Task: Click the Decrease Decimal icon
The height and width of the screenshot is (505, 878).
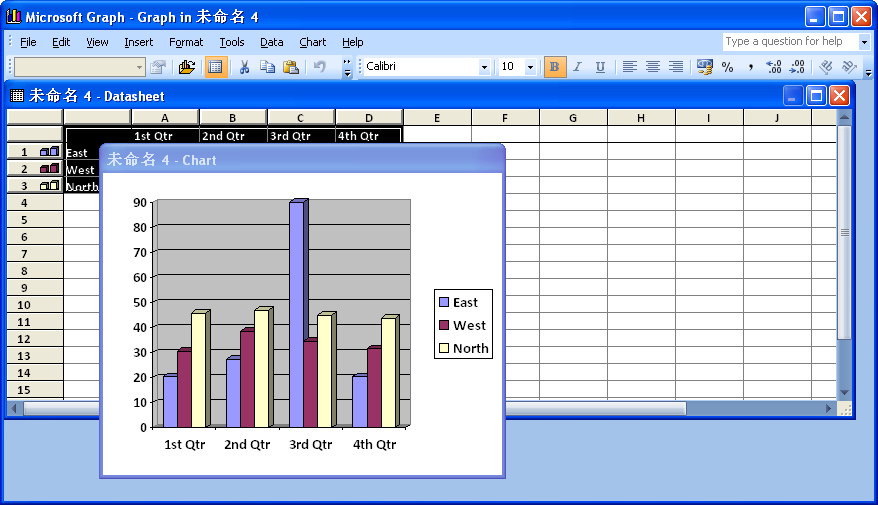Action: coord(797,67)
